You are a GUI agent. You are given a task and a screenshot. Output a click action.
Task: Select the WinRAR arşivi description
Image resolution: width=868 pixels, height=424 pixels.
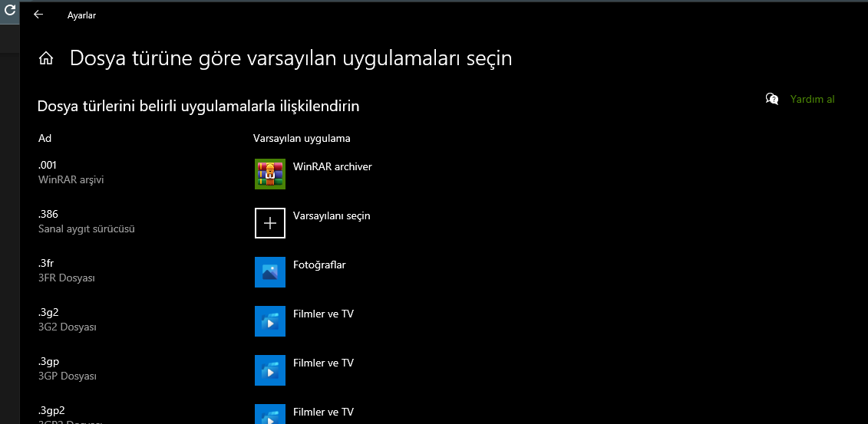click(x=71, y=179)
